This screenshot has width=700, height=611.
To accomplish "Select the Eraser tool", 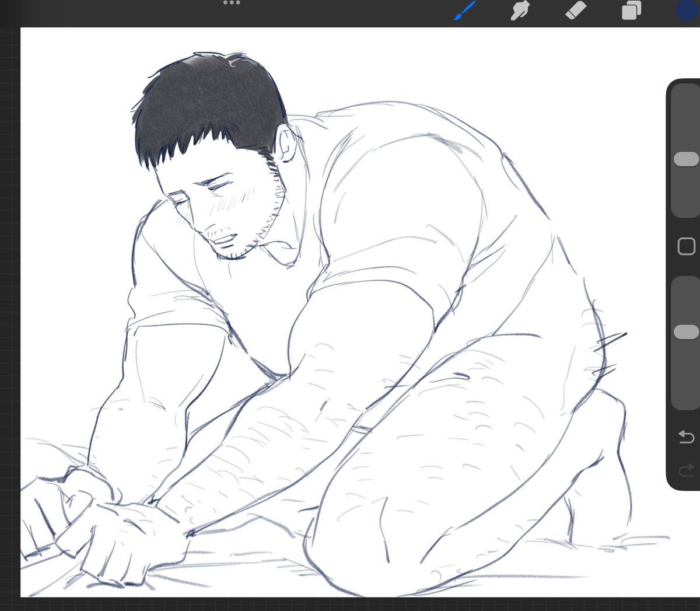I will click(576, 11).
